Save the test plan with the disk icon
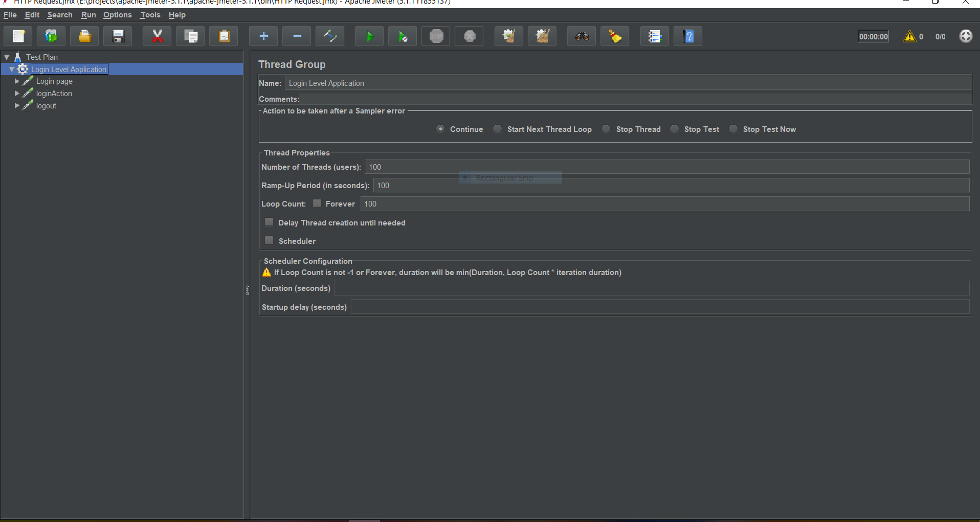The height and width of the screenshot is (522, 980). 118,36
